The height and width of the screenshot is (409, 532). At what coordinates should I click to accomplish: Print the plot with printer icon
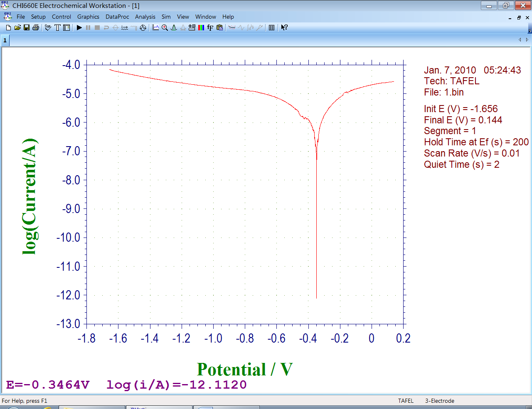point(36,28)
